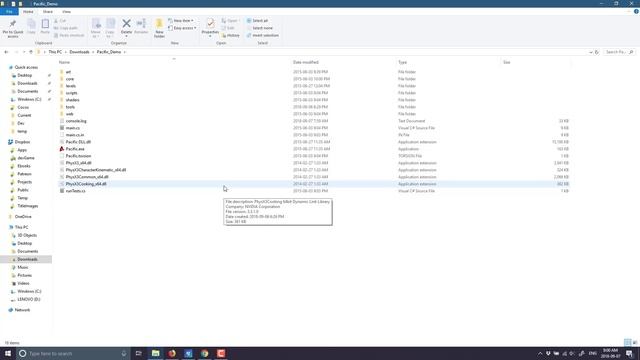640x360 pixels.
Task: Sort by the Name column header
Action: [64, 62]
